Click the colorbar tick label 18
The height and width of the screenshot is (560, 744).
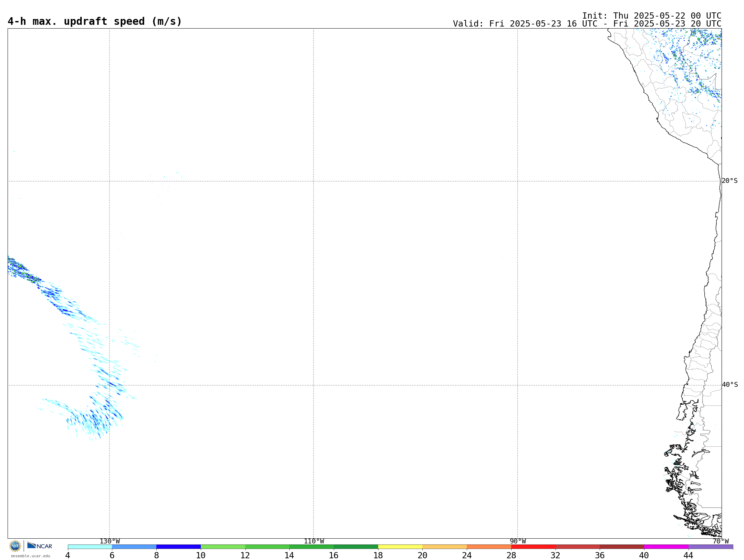point(378,555)
